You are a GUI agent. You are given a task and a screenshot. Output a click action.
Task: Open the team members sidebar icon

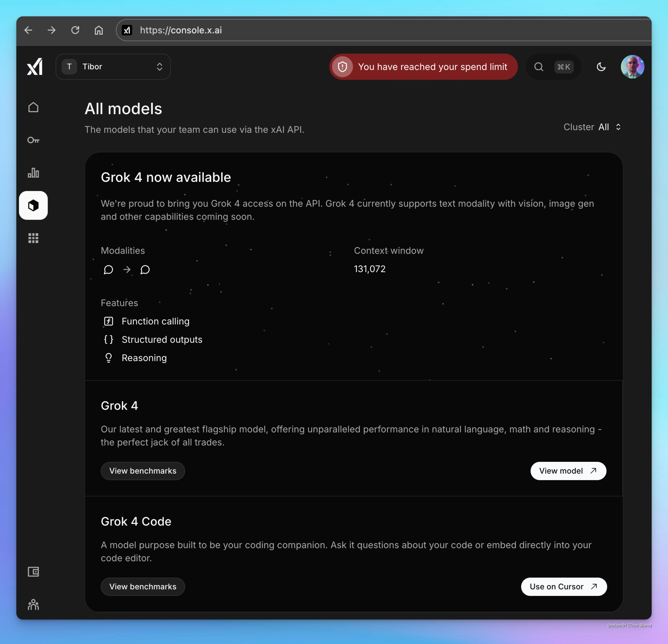point(33,604)
